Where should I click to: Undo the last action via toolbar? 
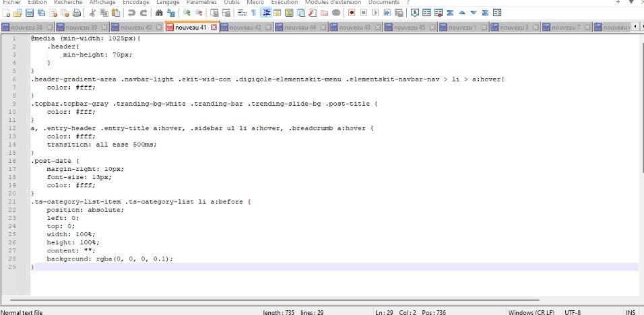click(131, 13)
